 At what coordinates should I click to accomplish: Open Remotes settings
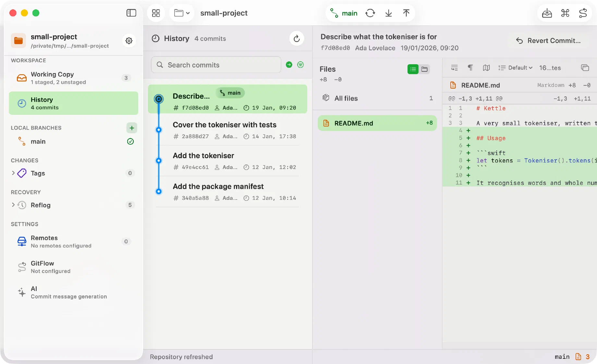[x=74, y=241]
